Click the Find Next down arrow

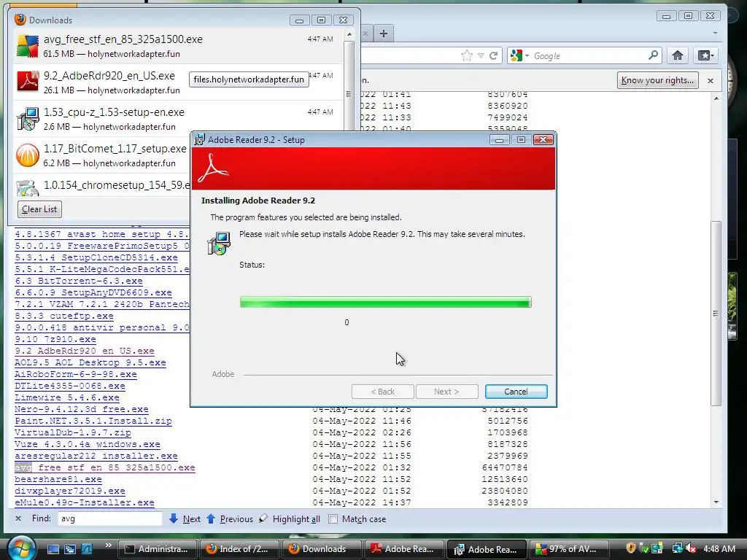tap(174, 518)
